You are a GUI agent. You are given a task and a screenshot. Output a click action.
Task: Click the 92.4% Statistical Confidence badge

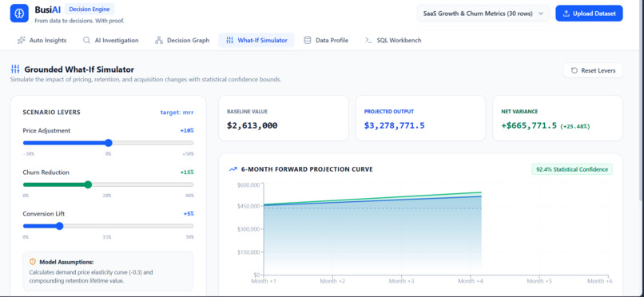click(x=572, y=169)
